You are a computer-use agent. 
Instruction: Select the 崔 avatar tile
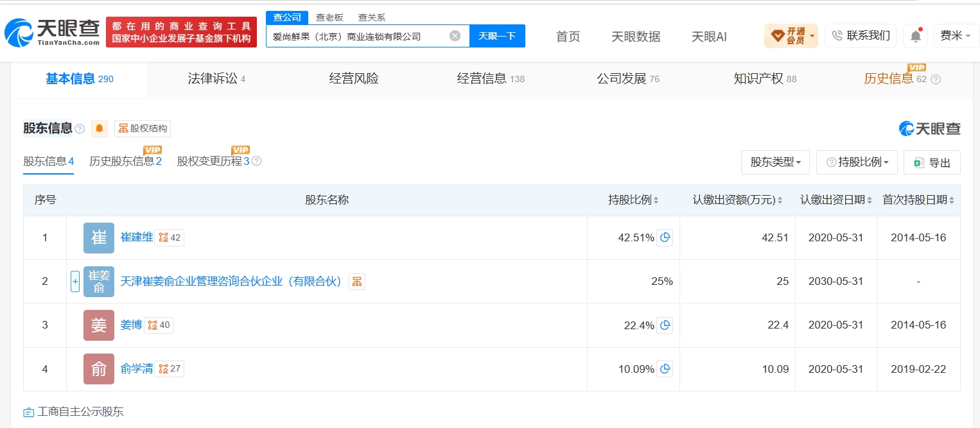[99, 238]
